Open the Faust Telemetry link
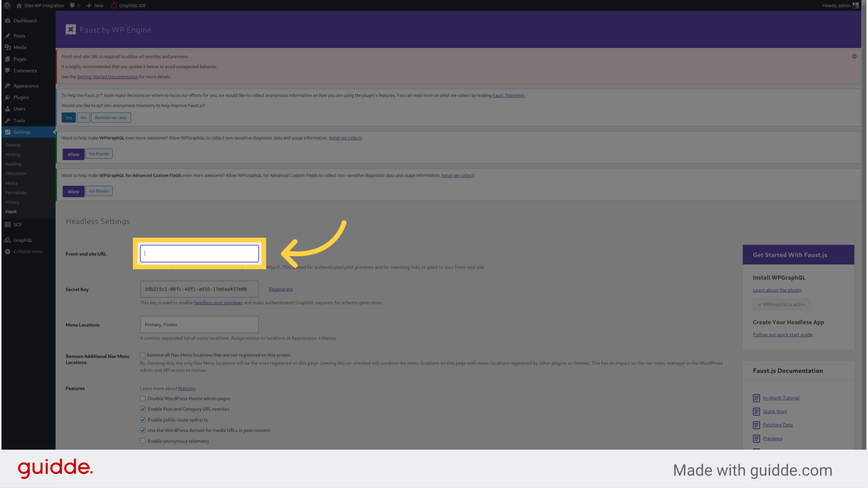868x488 pixels. [508, 95]
